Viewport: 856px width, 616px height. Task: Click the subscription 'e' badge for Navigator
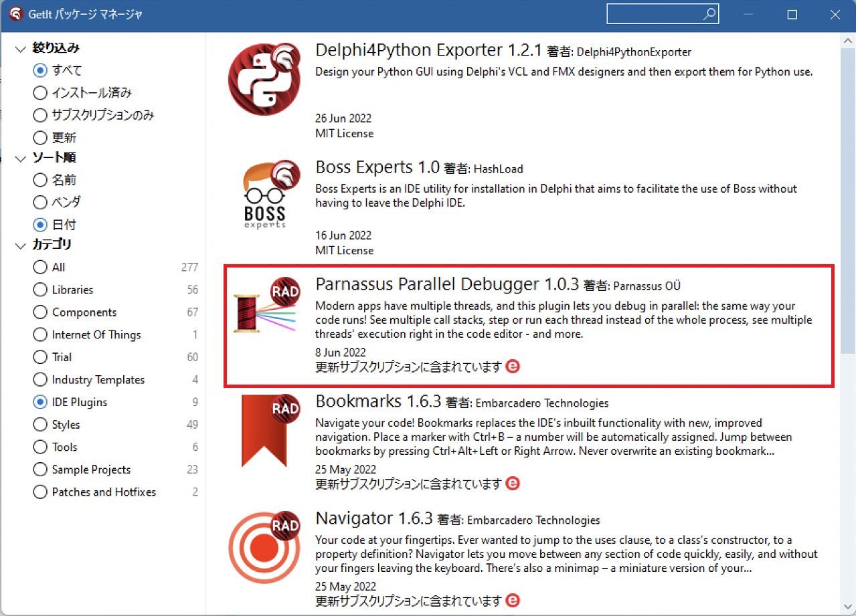513,600
